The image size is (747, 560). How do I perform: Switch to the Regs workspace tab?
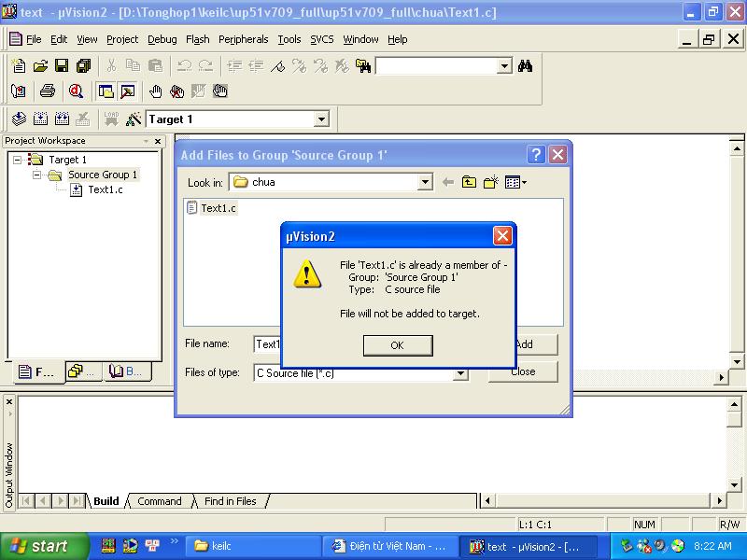point(83,371)
